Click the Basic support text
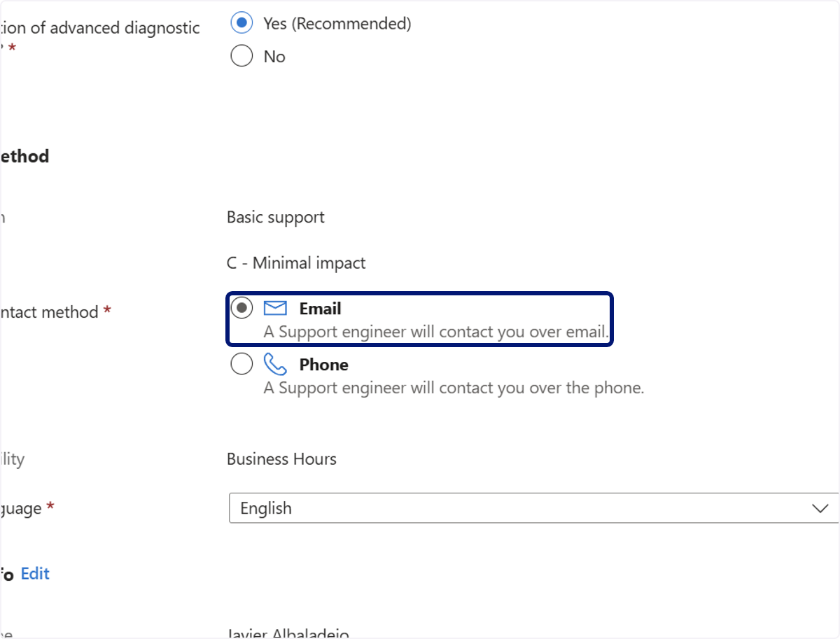Viewport: 840px width, 639px height. pos(276,218)
